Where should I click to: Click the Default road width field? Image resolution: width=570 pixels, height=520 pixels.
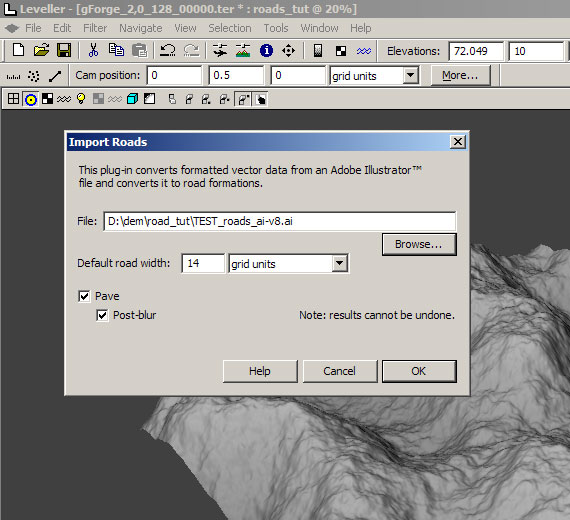click(203, 263)
